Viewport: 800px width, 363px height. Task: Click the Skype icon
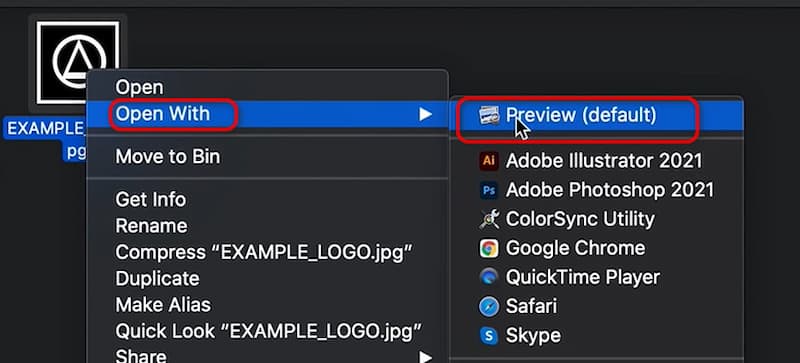tap(489, 335)
